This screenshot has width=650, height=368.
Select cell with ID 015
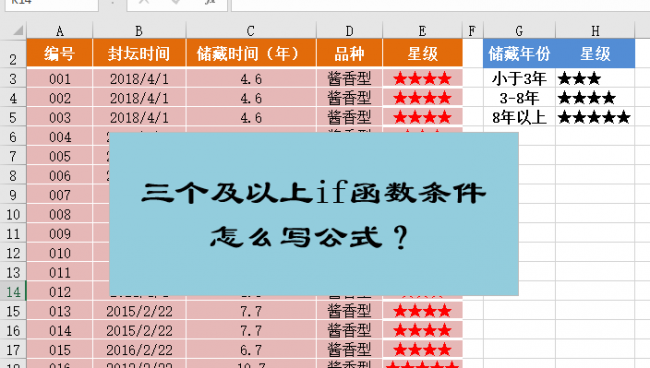tap(60, 350)
